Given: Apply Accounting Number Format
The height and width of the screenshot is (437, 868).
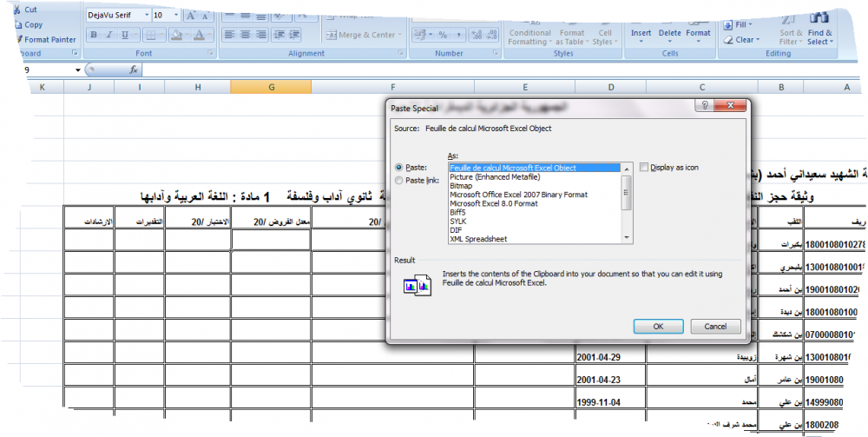Looking at the screenshot, I should 420,35.
